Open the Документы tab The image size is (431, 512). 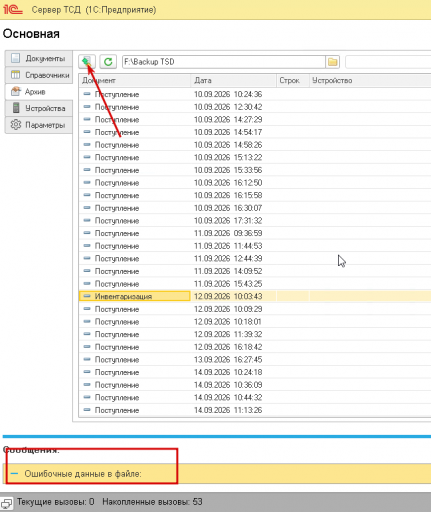coord(39,58)
